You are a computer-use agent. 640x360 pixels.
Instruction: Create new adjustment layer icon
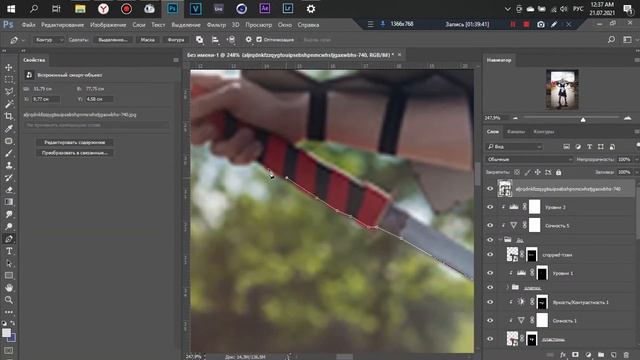[588, 355]
